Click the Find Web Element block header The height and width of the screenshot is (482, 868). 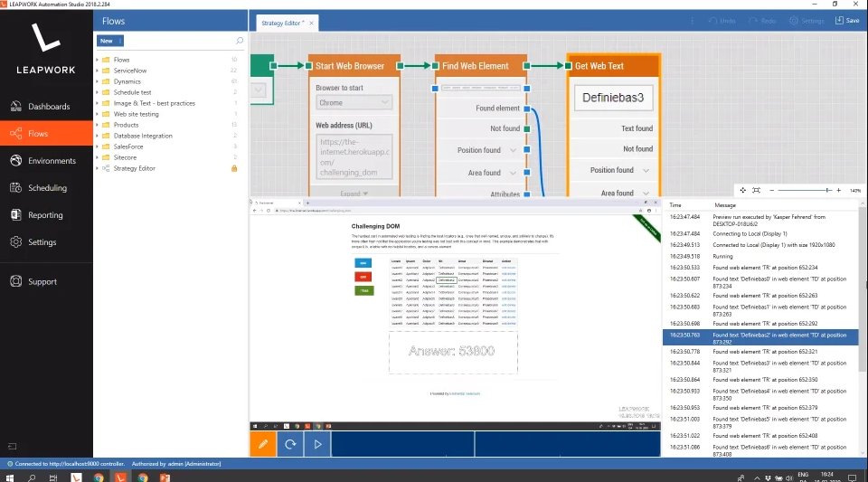click(480, 66)
